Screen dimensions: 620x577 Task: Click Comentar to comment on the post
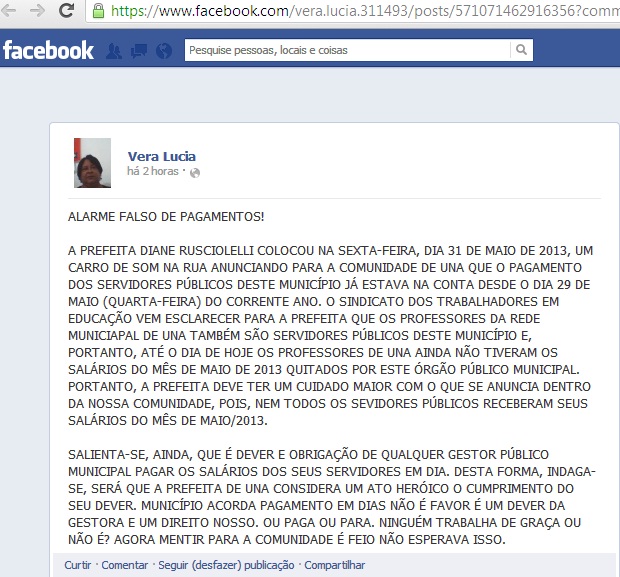[x=125, y=565]
